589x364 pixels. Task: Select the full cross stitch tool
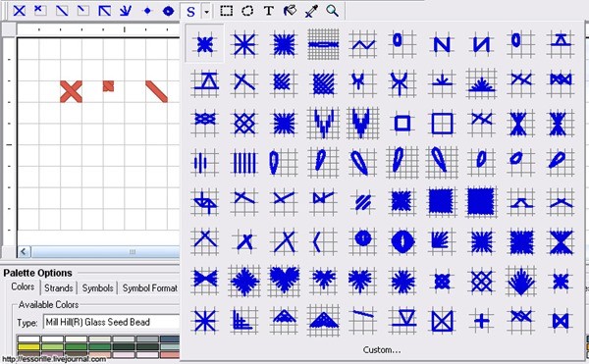(20, 11)
